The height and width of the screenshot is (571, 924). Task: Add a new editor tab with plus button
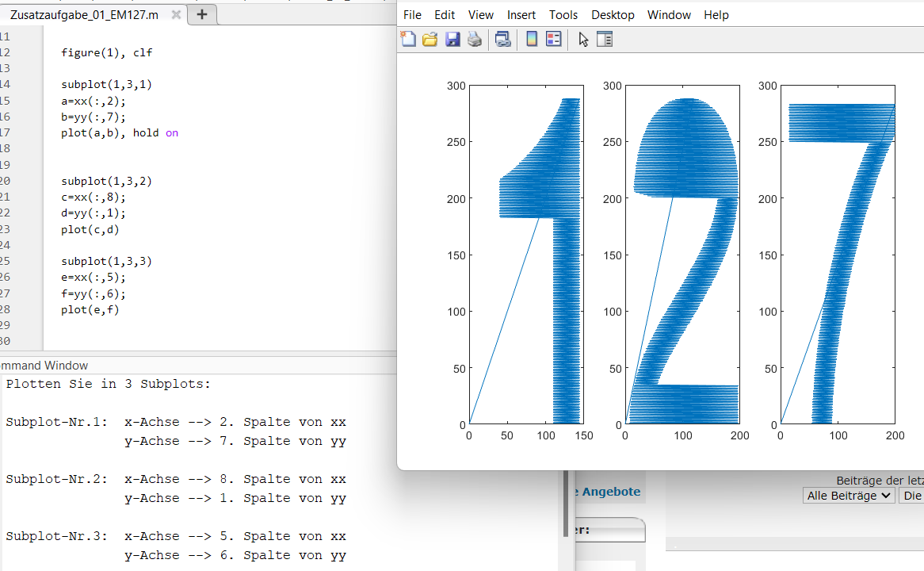pyautogui.click(x=202, y=14)
